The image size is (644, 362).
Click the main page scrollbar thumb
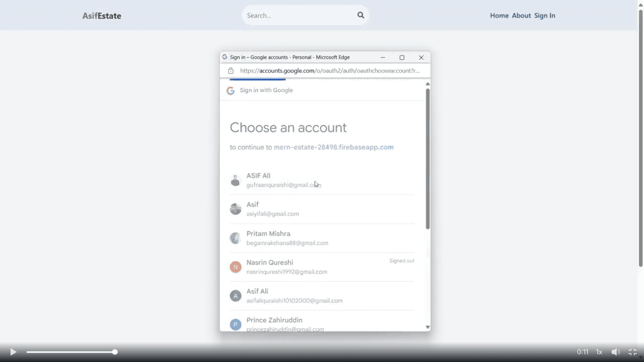point(640,138)
